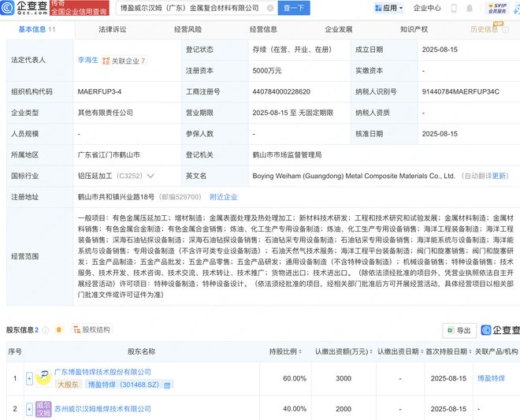Switch to 知识产权 tab
Image resolution: width=520 pixels, height=420 pixels.
click(414, 29)
